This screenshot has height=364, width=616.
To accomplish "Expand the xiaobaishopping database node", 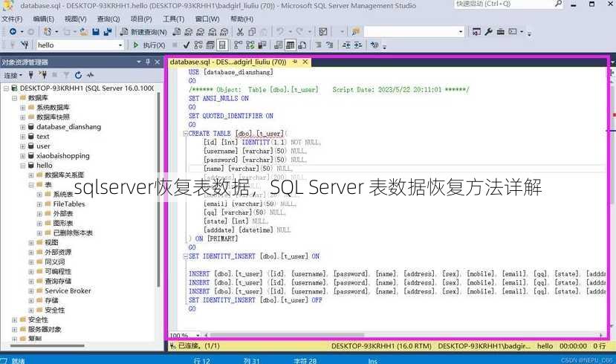I will tap(22, 156).
